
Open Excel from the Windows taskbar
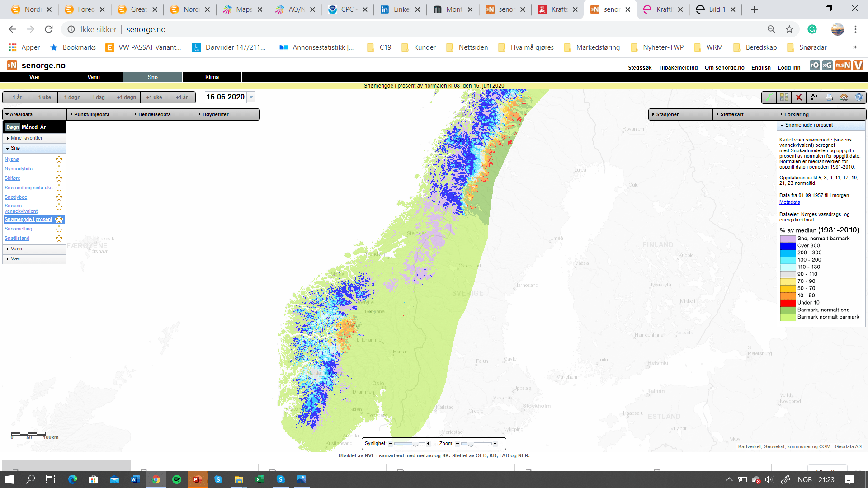pos(260,479)
